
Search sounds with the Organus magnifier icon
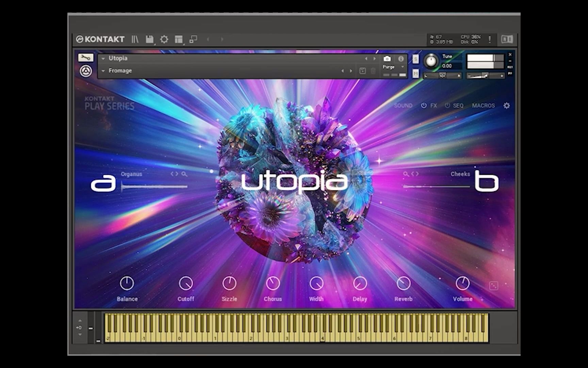[x=184, y=174]
